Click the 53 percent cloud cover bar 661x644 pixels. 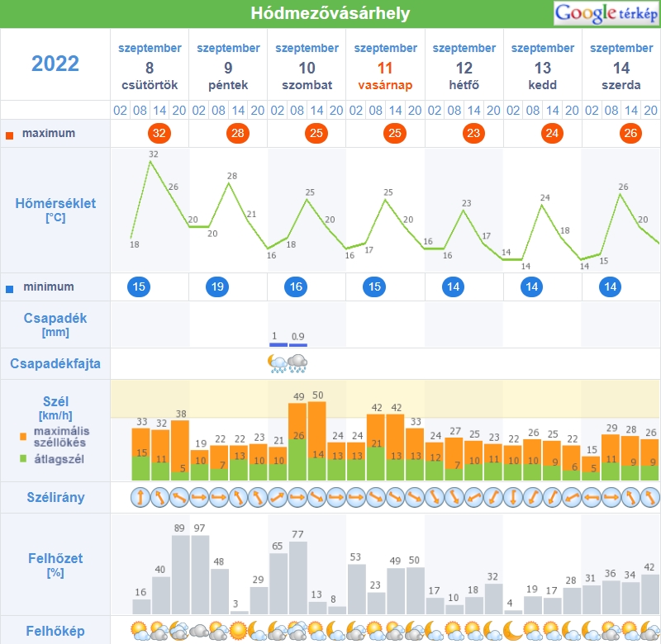[x=357, y=589]
